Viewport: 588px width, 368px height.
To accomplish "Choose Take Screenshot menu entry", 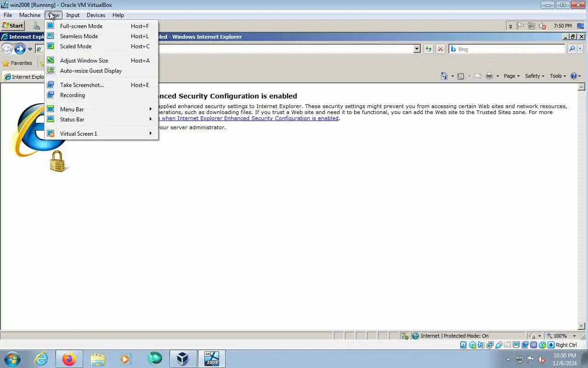I will [x=102, y=85].
